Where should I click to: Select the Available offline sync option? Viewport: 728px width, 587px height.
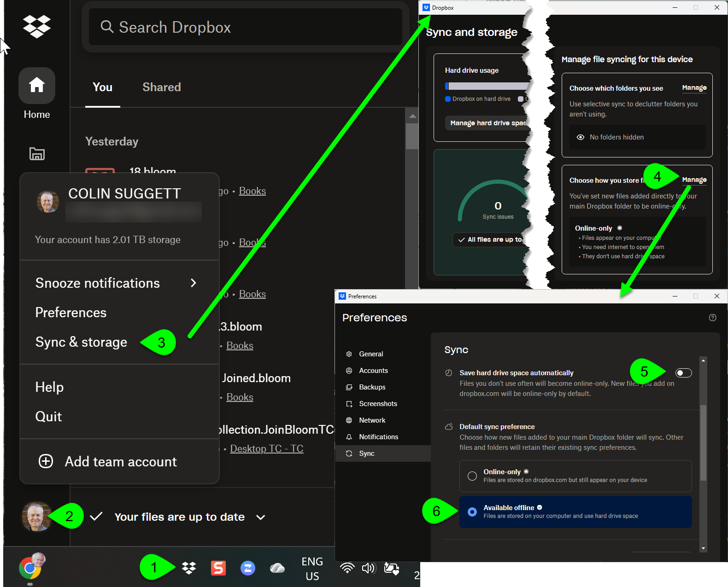tap(472, 512)
